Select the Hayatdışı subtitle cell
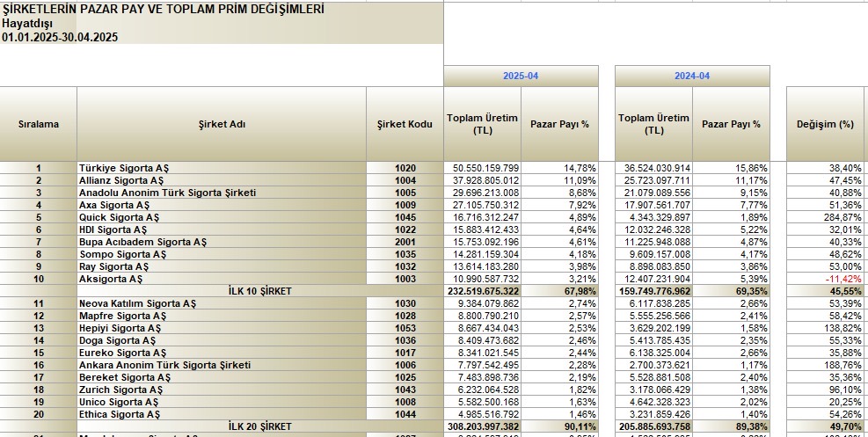Viewport: 868px width, 437px height. [27, 23]
